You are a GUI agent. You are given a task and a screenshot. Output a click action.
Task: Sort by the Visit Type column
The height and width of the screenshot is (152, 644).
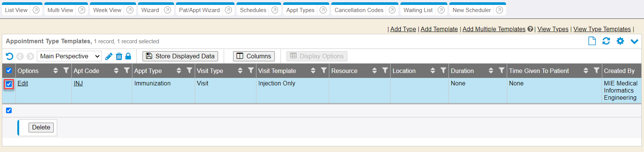click(x=240, y=70)
